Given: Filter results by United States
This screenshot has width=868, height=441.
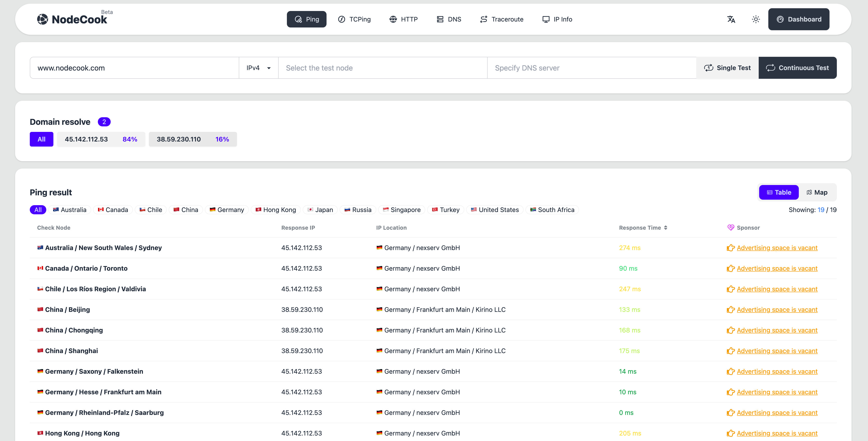Looking at the screenshot, I should (x=495, y=210).
